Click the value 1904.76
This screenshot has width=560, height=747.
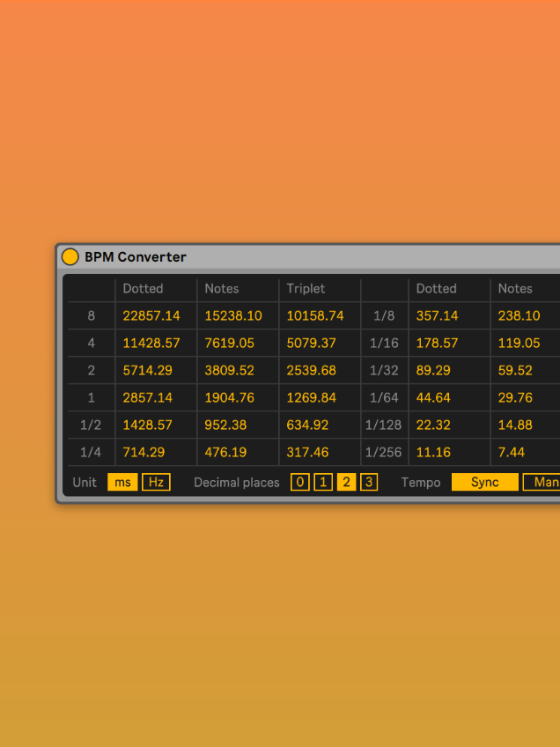click(230, 397)
